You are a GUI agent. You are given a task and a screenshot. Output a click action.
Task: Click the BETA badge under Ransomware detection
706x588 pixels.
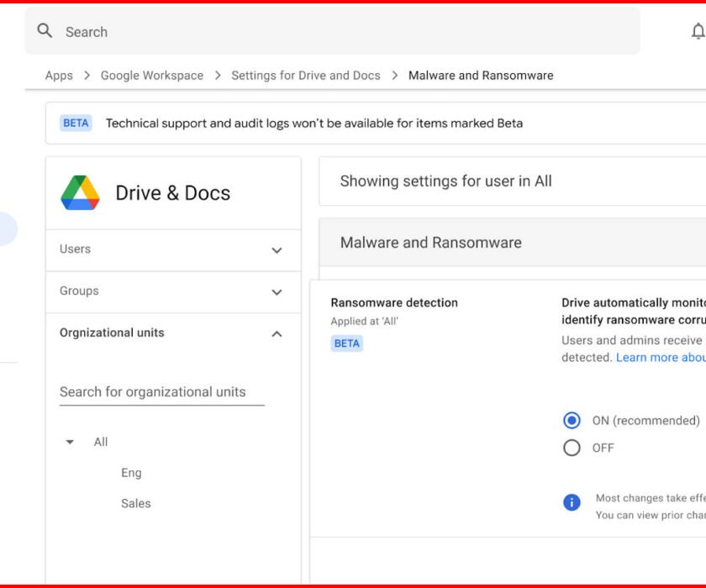(x=347, y=344)
